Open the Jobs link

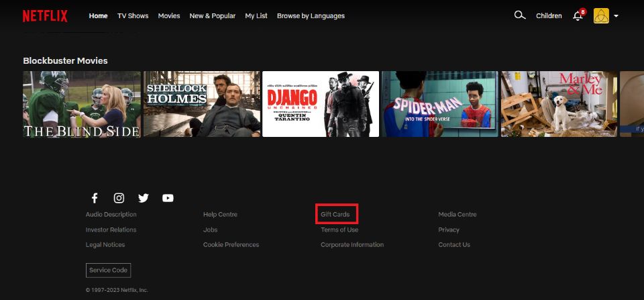coord(210,230)
